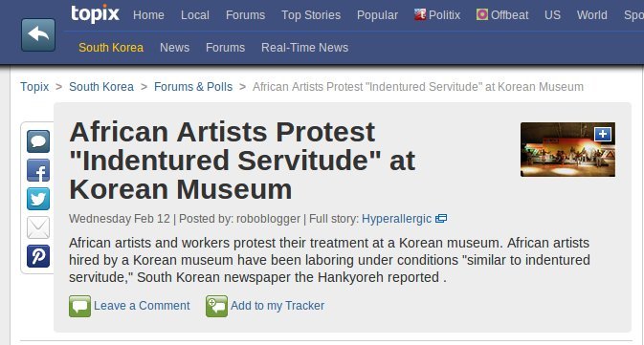Open the Offbeat section

point(502,14)
